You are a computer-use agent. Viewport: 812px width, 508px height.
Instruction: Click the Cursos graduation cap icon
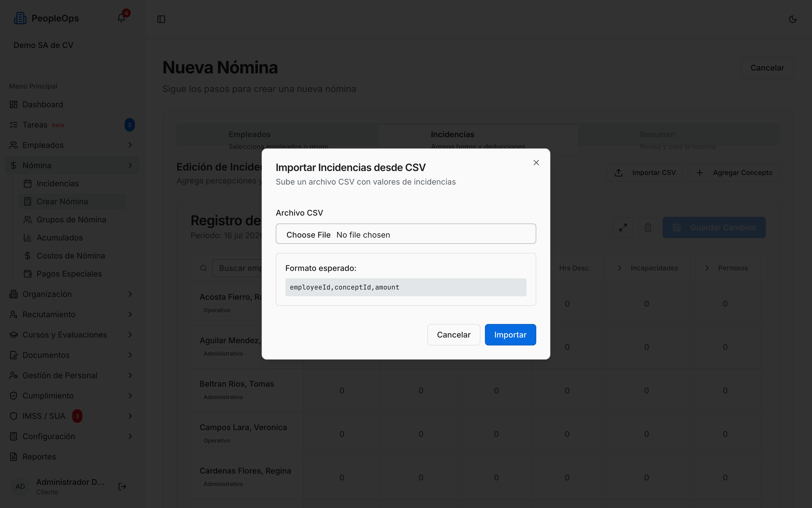pyautogui.click(x=14, y=335)
